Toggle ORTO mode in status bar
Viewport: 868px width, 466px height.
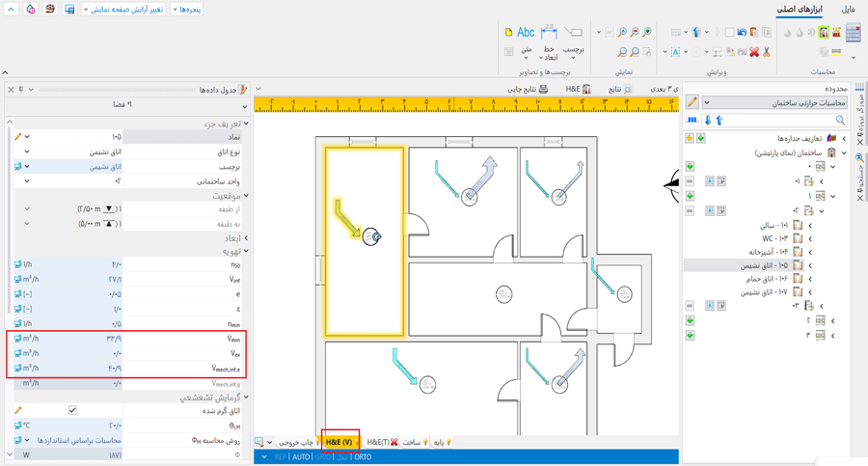click(363, 457)
